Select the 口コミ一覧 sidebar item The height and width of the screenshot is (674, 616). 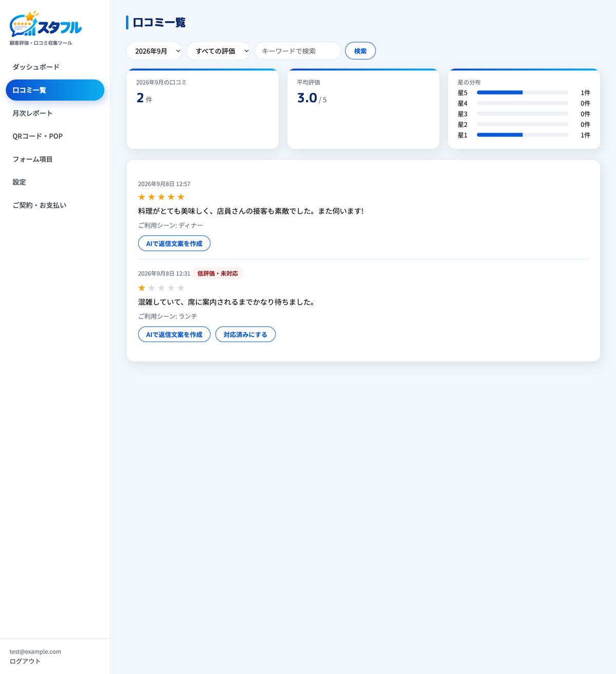pos(55,90)
